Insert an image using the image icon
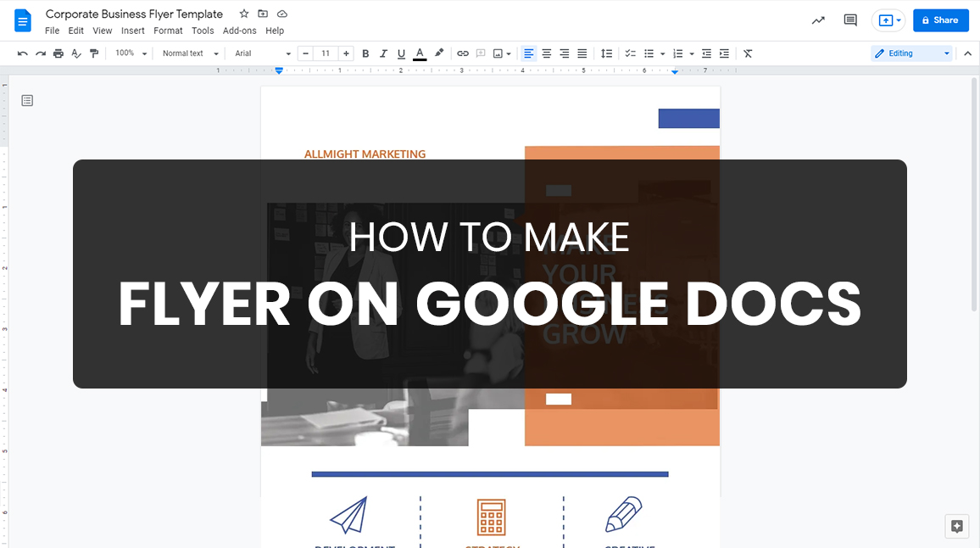 [x=498, y=53]
